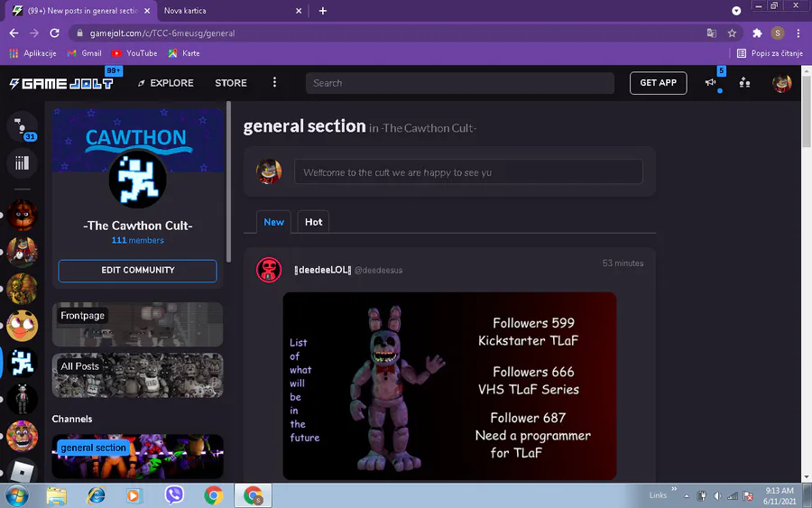This screenshot has height=508, width=812.
Task: Close the Game Jolt browser tab
Action: coord(147,10)
